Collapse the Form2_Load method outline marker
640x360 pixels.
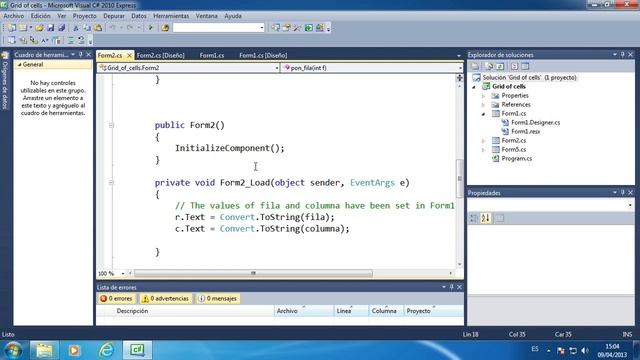coord(111,183)
